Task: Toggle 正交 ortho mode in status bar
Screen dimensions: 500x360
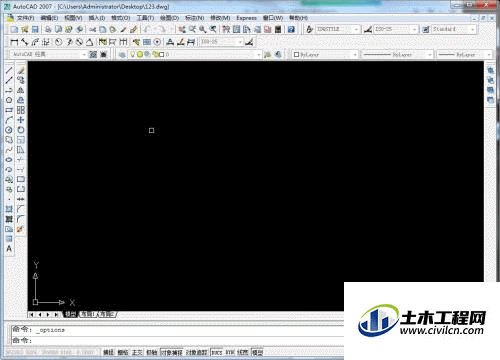Action: pos(137,352)
